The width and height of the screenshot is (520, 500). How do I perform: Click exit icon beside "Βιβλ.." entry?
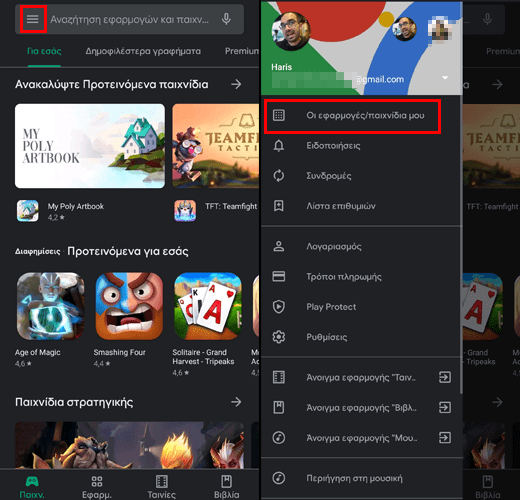tap(445, 408)
